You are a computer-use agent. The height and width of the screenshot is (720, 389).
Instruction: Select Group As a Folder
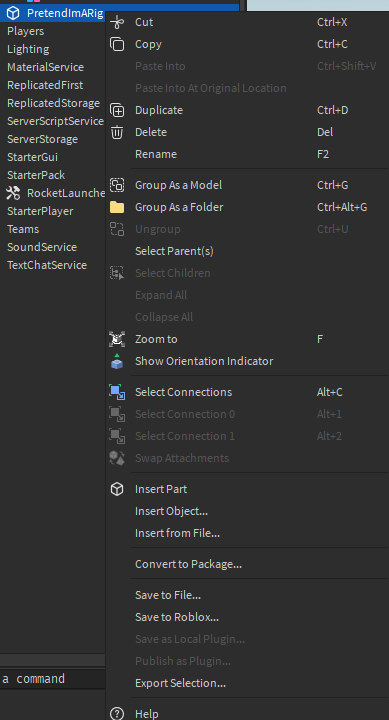(248, 207)
